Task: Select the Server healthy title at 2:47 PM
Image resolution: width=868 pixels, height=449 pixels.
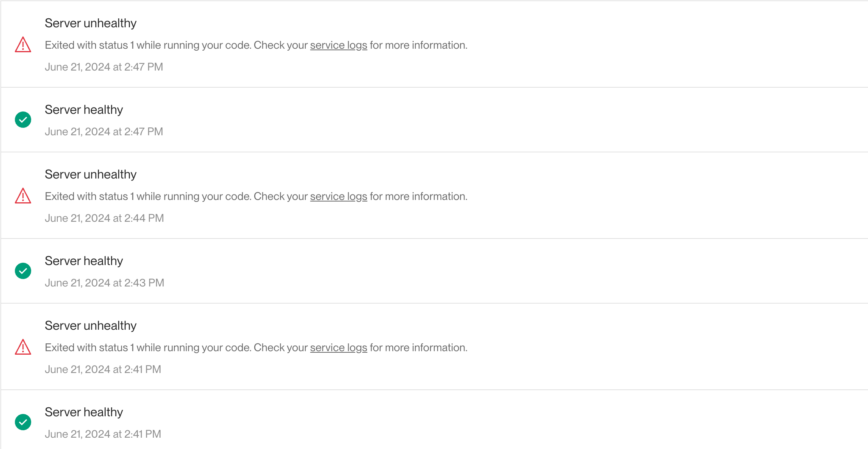Action: [84, 110]
